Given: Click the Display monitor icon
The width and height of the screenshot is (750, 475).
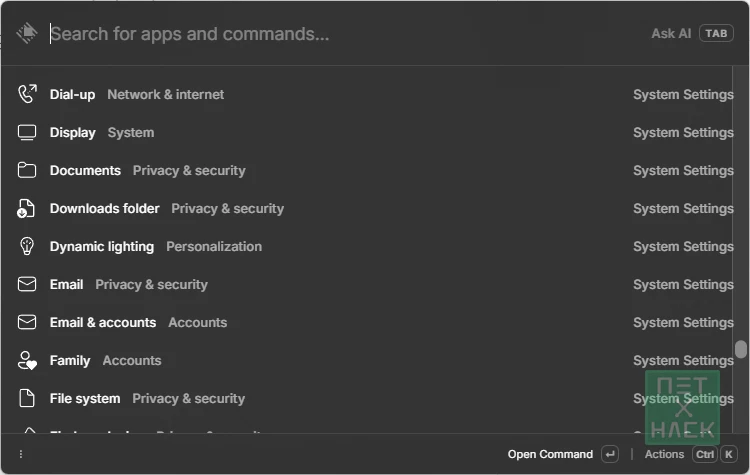Looking at the screenshot, I should pos(27,133).
